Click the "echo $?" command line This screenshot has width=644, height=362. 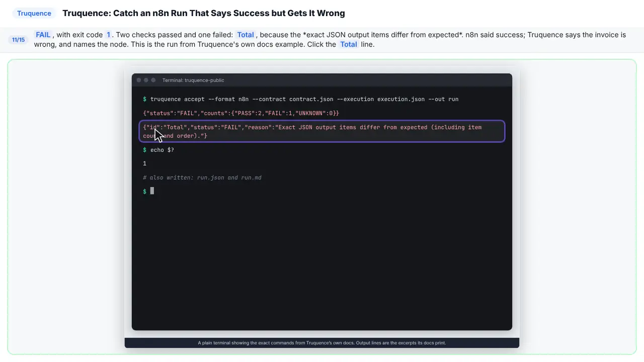158,150
